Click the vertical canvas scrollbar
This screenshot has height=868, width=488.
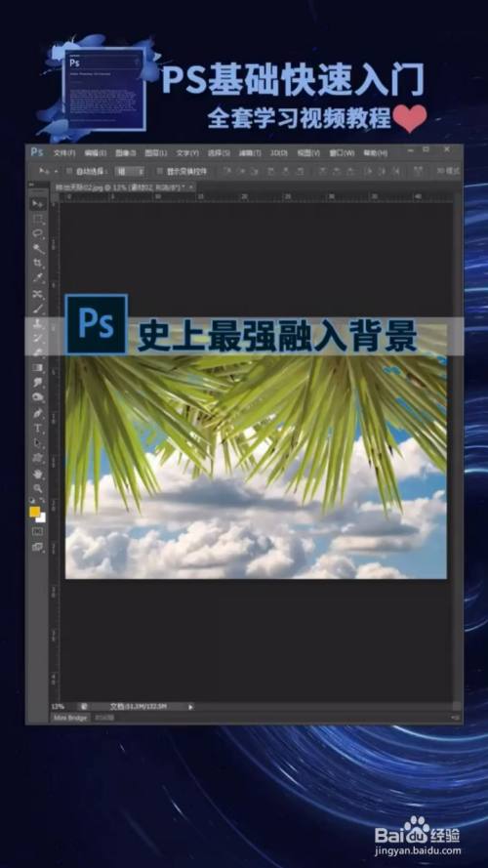457,450
